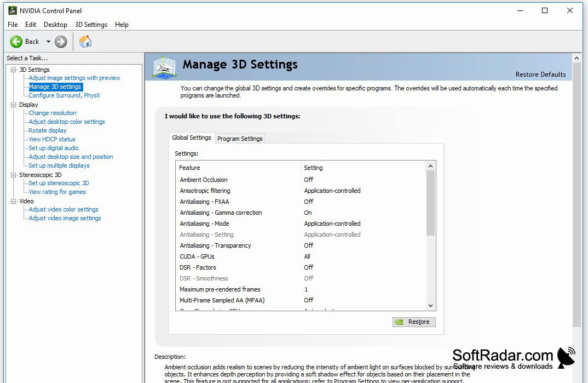This screenshot has height=383, width=588.
Task: Collapse the Display tree node
Action: tap(14, 105)
